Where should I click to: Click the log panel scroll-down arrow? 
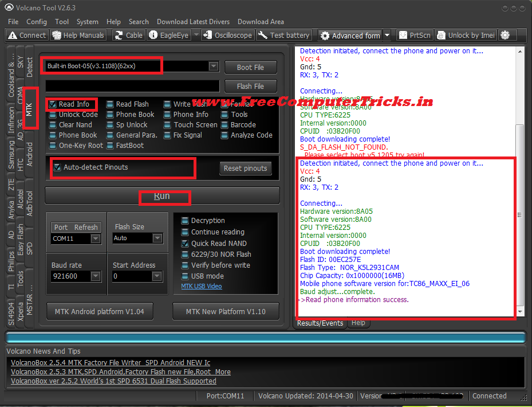520,311
